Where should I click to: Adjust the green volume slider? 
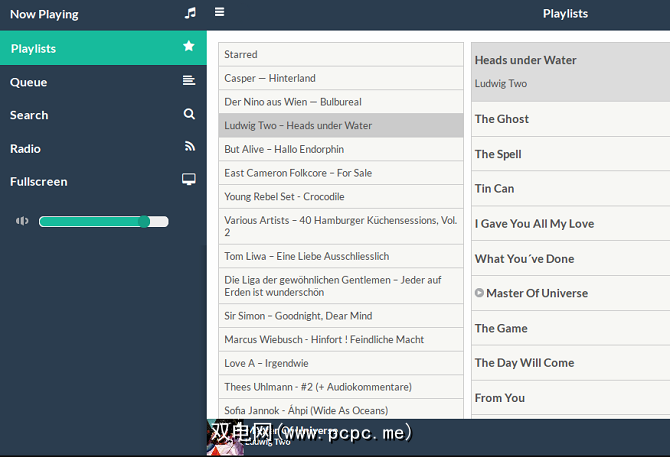tap(103, 221)
